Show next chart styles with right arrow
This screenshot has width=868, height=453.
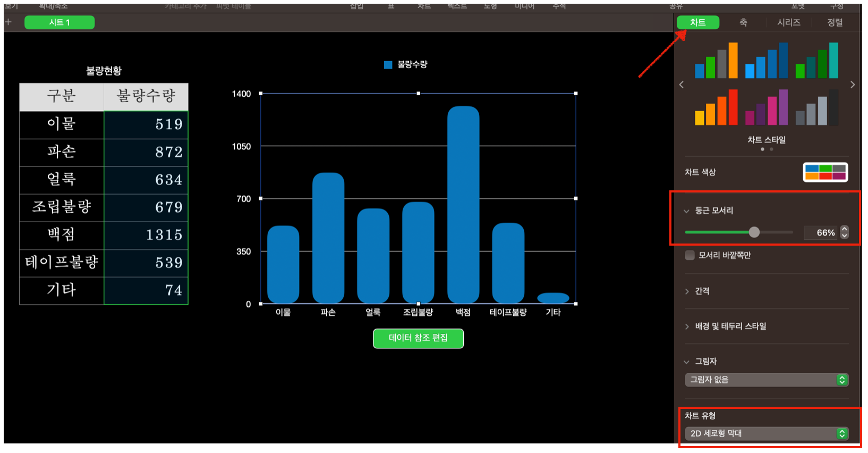click(x=853, y=85)
